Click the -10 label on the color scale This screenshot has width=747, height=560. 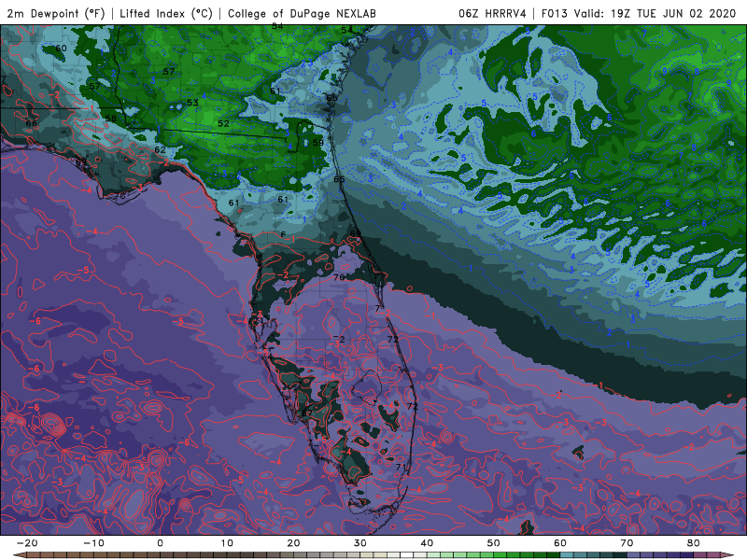[x=93, y=543]
